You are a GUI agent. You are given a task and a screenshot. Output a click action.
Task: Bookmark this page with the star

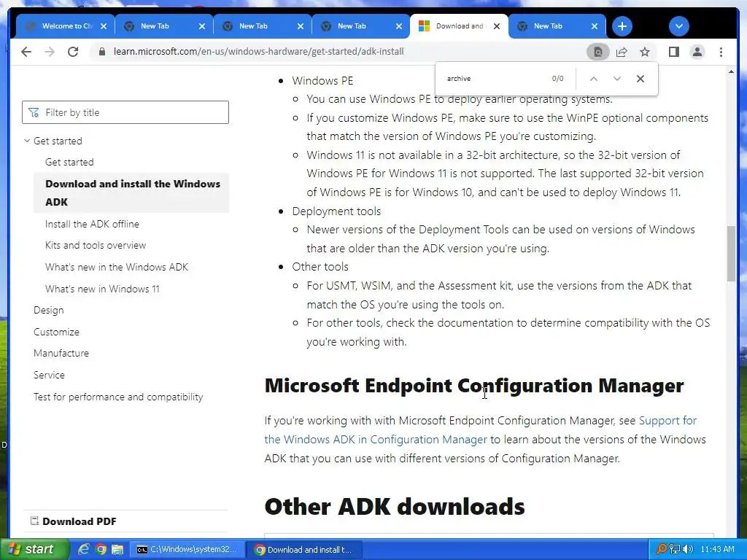(x=645, y=52)
